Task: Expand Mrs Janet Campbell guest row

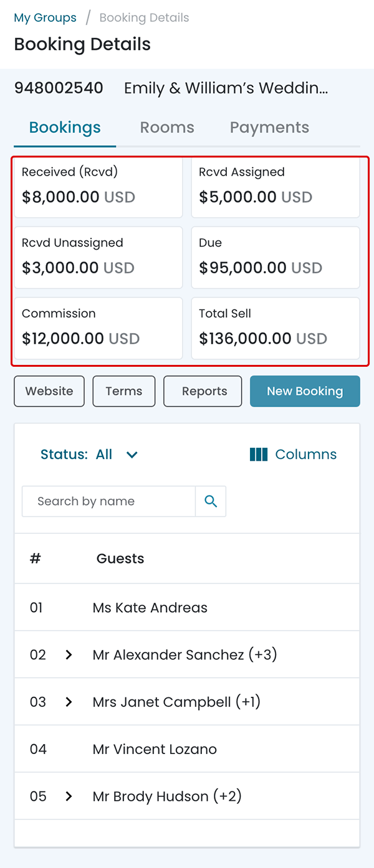Action: point(69,702)
